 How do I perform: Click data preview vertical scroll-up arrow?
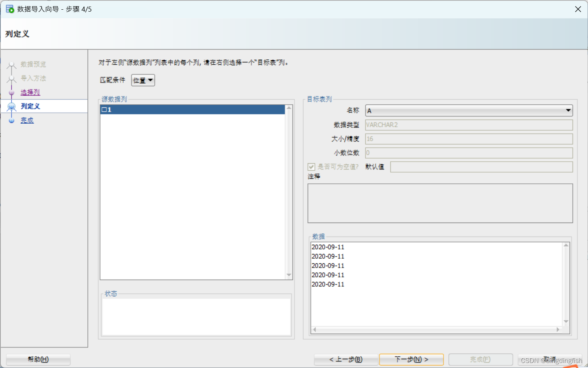(566, 245)
